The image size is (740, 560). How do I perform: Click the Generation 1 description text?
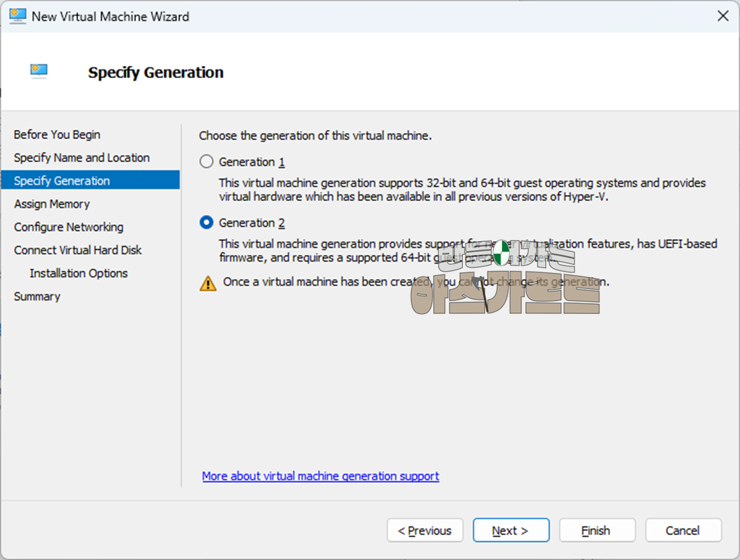[462, 190]
